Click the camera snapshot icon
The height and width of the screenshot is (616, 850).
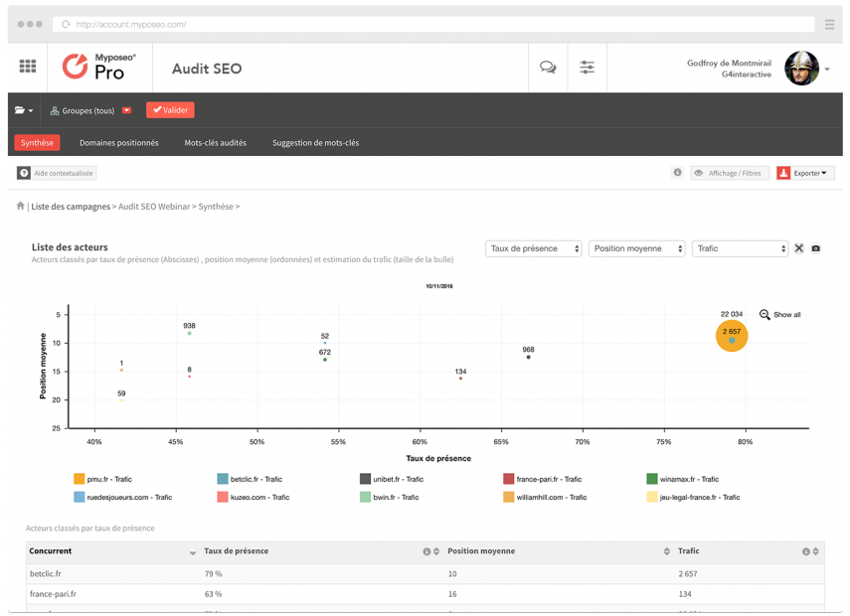coord(816,248)
